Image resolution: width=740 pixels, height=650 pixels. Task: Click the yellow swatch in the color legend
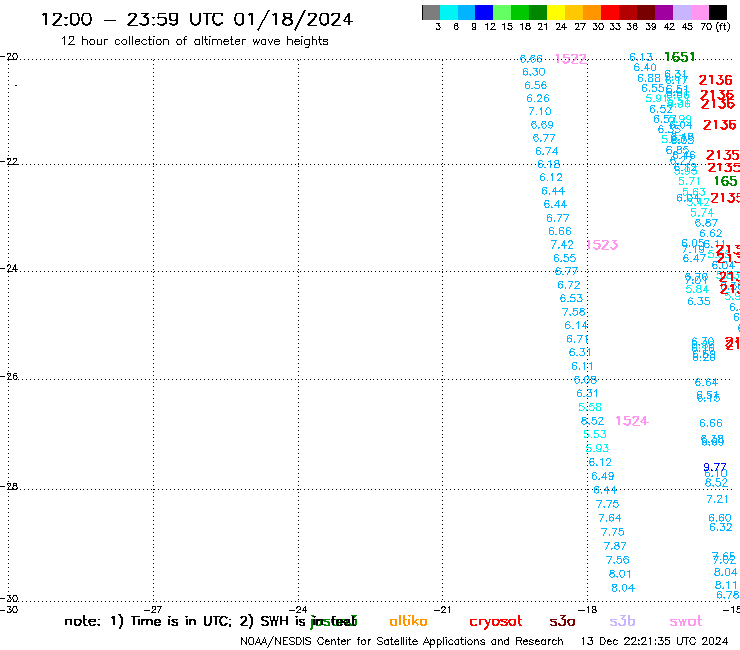[556, 12]
